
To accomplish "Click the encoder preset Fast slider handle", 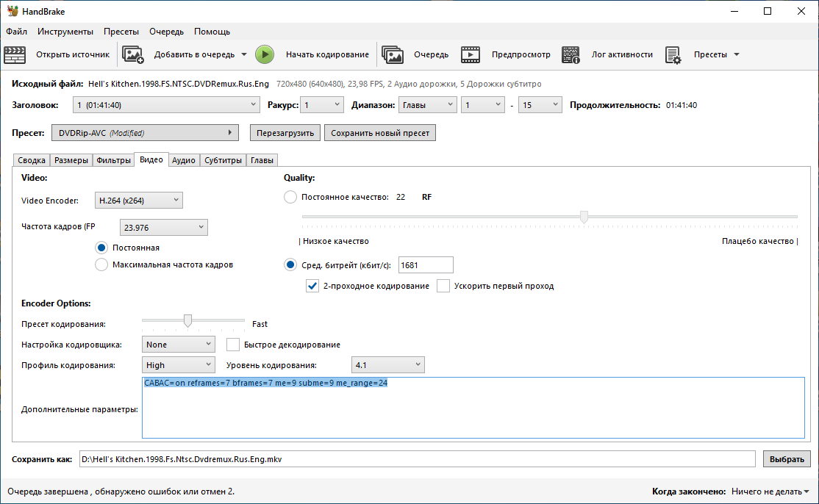I will click(x=187, y=320).
